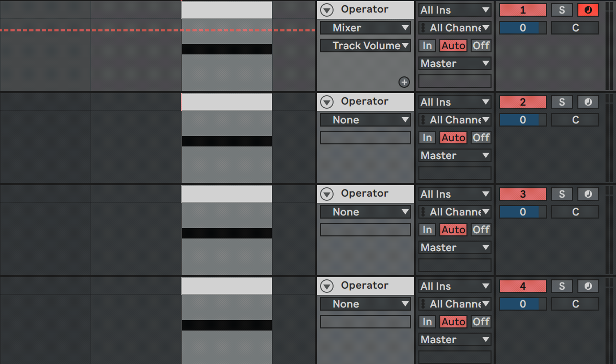Click track 4 clip header in arrangement
616x364 pixels.
[x=226, y=286]
